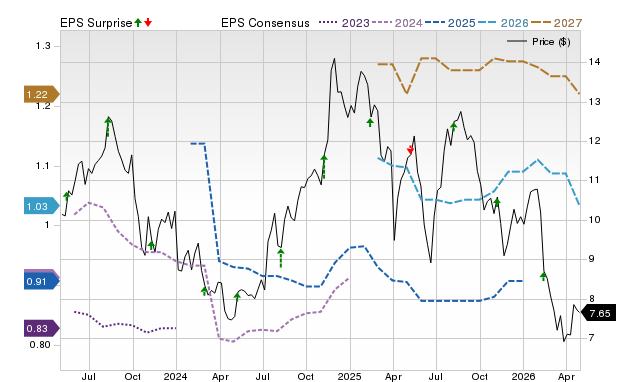Viewport: 640px width, 382px height.
Task: Select the red negative surprise marker on the chart
Action: pyautogui.click(x=411, y=150)
